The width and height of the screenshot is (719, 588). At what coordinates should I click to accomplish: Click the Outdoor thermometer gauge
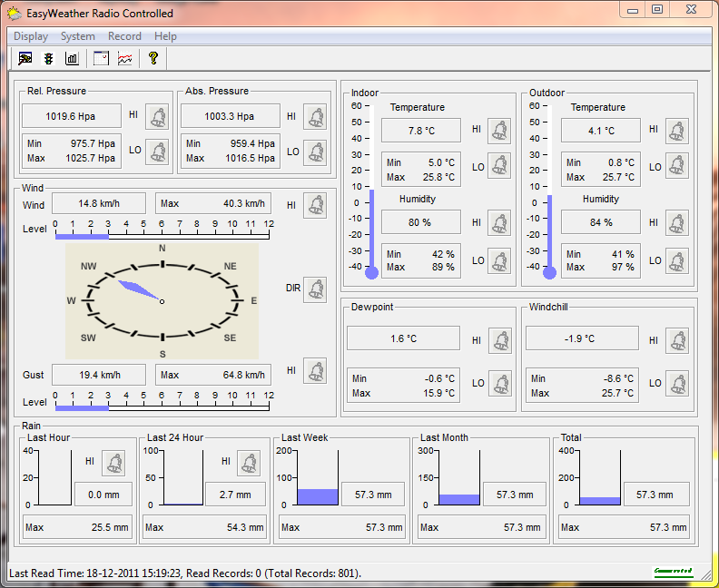coord(549,191)
